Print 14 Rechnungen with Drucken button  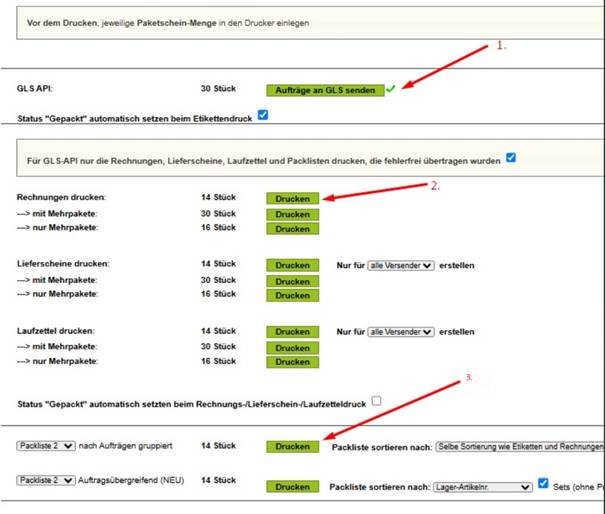pyautogui.click(x=292, y=198)
